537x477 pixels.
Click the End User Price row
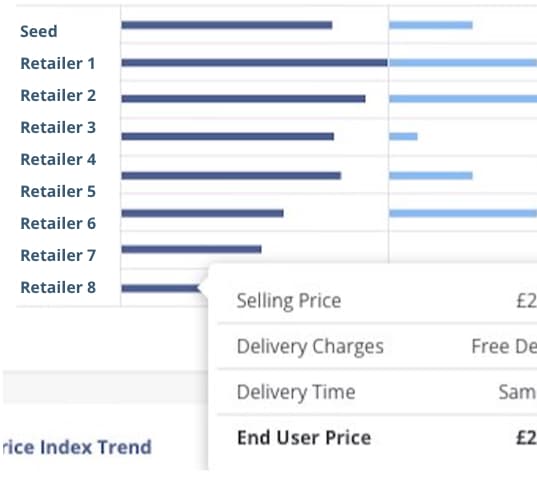pyautogui.click(x=377, y=438)
